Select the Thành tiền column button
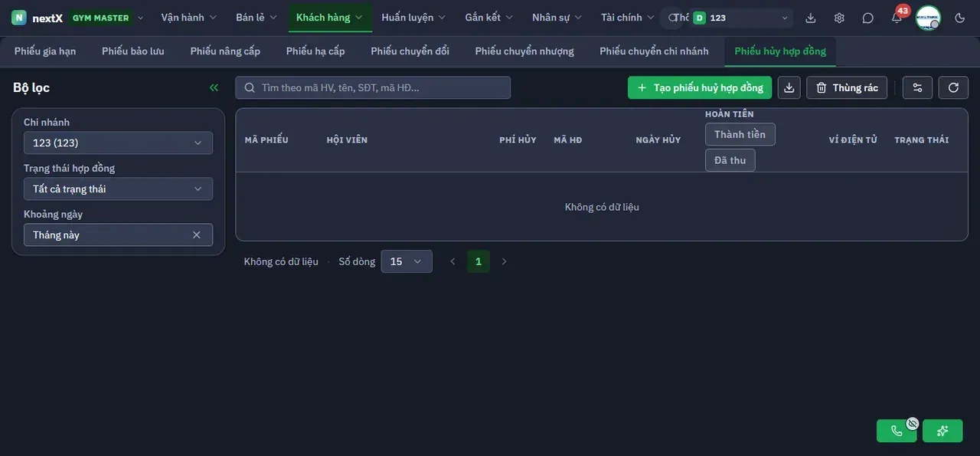The height and width of the screenshot is (456, 980). [740, 135]
